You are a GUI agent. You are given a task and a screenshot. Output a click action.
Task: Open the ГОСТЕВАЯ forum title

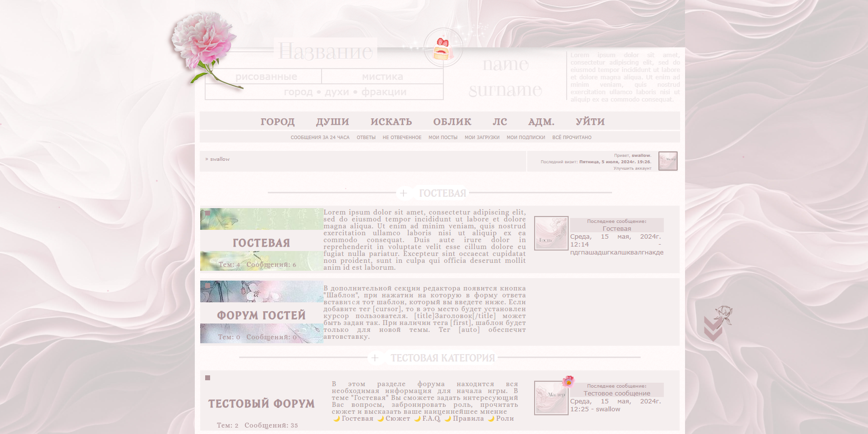pos(261,243)
